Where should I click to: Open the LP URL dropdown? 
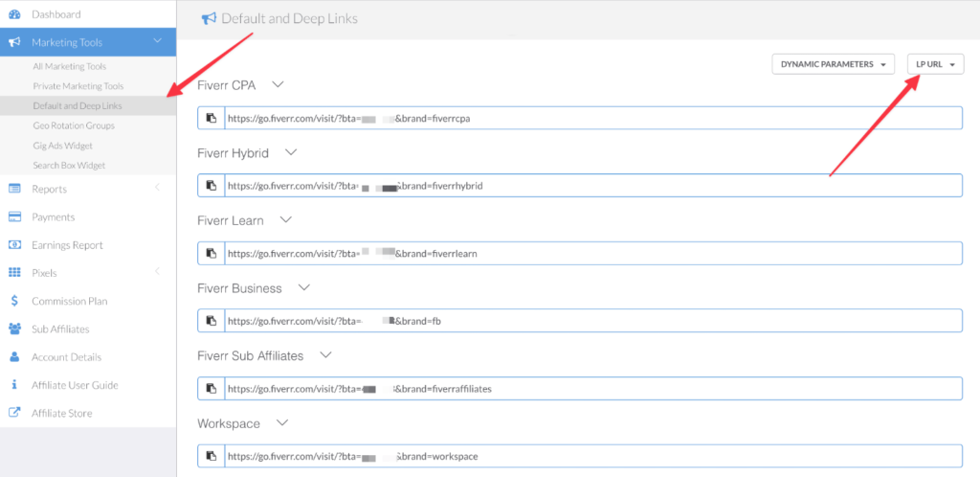935,64
